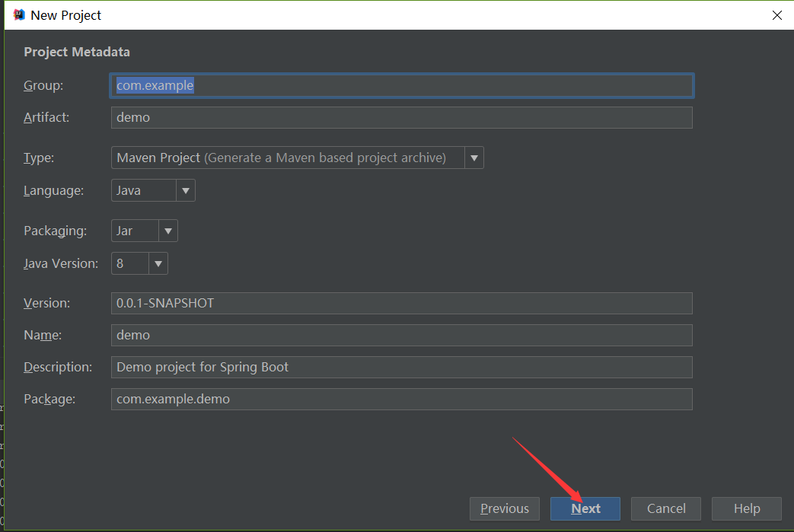
Task: Go back with the Previous button
Action: click(505, 508)
